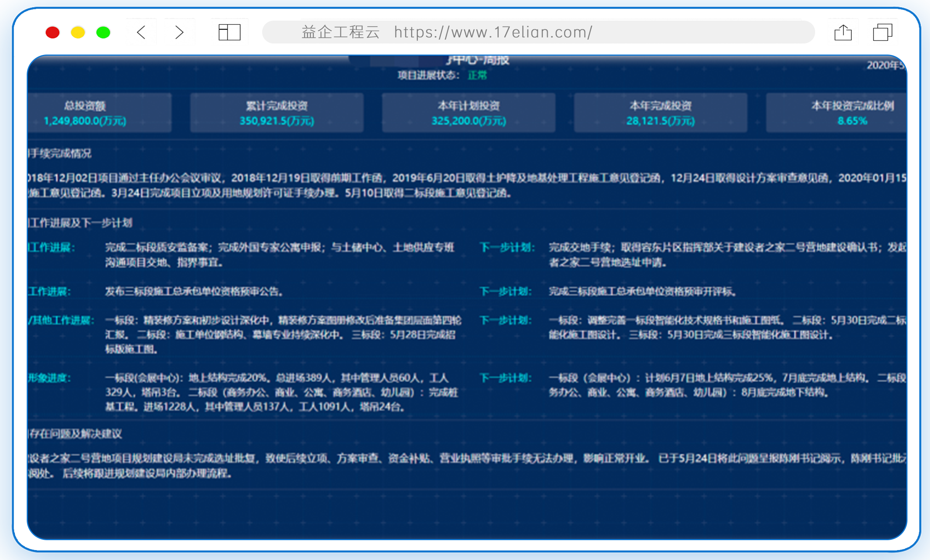Click the green maximize window dot

click(x=103, y=32)
